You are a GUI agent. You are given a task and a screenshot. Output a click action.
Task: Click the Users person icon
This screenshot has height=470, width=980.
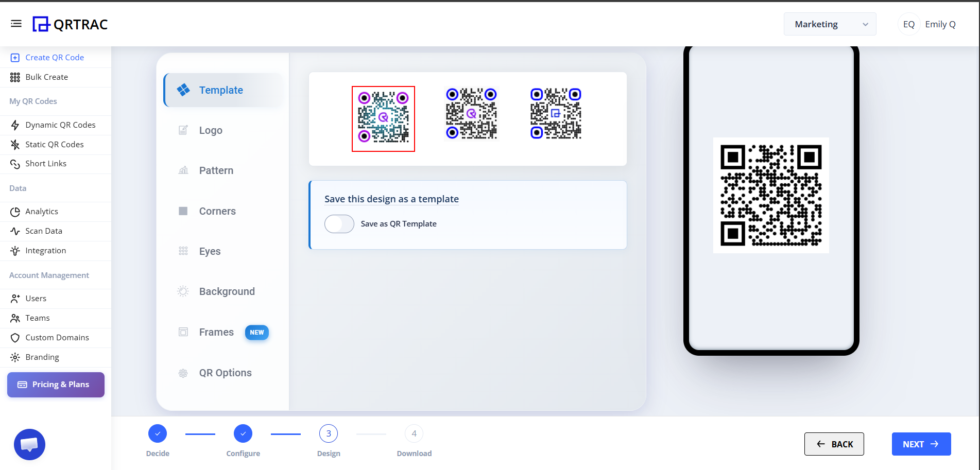(15, 299)
